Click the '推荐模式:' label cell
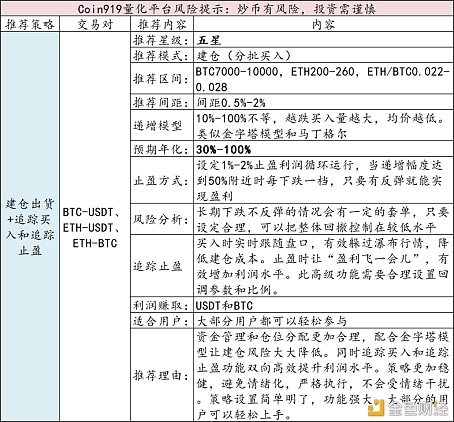The height and width of the screenshot is (422, 454). coord(162,56)
